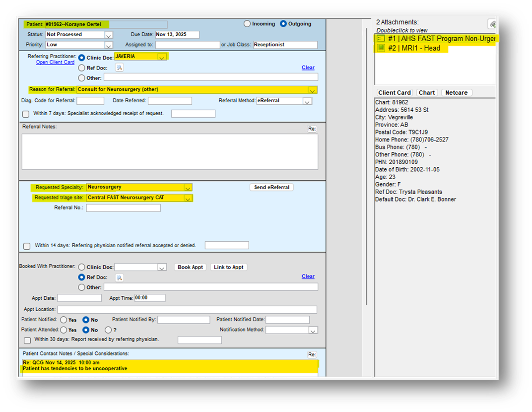Expand the Reason for Referral dropdown
Screen dimensions: 532x412
312,90
